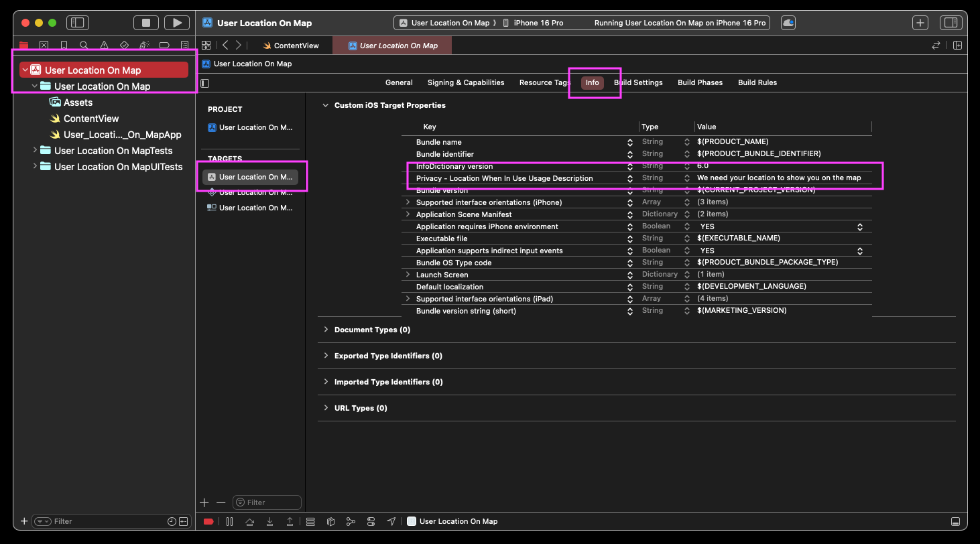This screenshot has width=980, height=544.
Task: Toggle the left navigator sidebar icon
Action: [x=78, y=23]
